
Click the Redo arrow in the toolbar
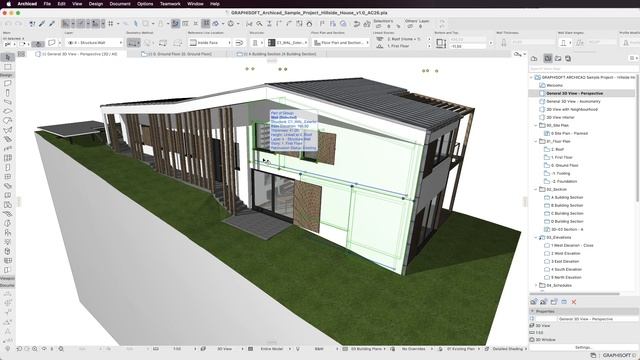click(x=18, y=24)
